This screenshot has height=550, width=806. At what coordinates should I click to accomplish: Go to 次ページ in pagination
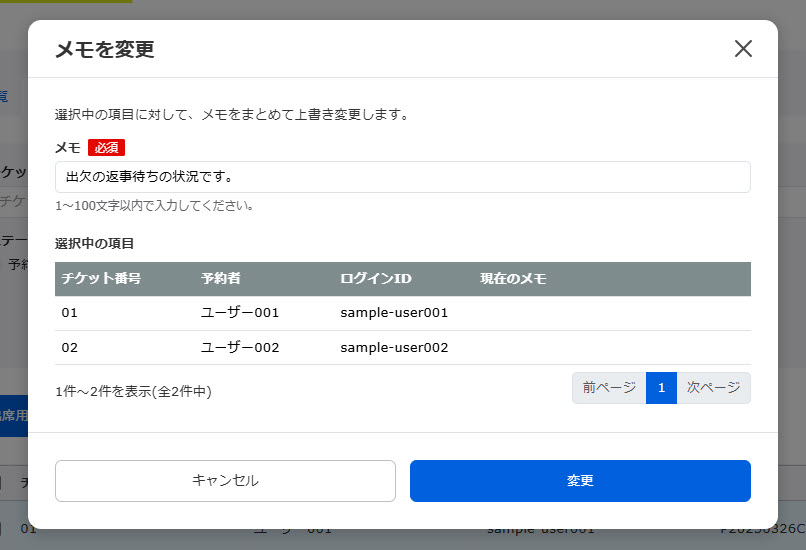714,388
